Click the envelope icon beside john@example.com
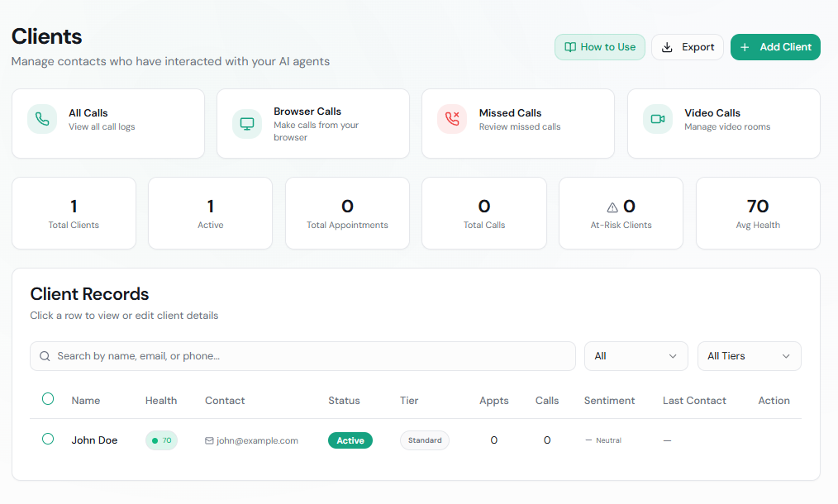The height and width of the screenshot is (504, 838). click(210, 440)
